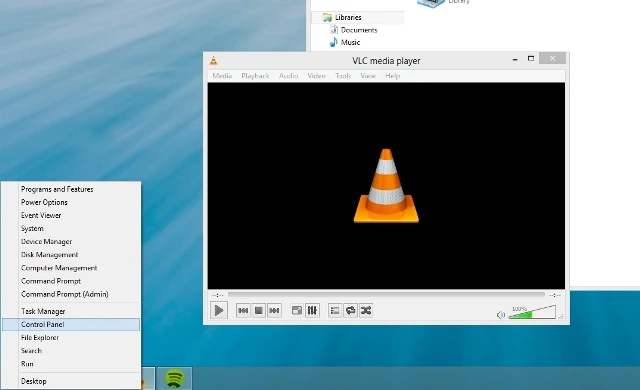Click the VLC cone icon in title bar
Viewport: 640px width, 390px height.
click(213, 61)
